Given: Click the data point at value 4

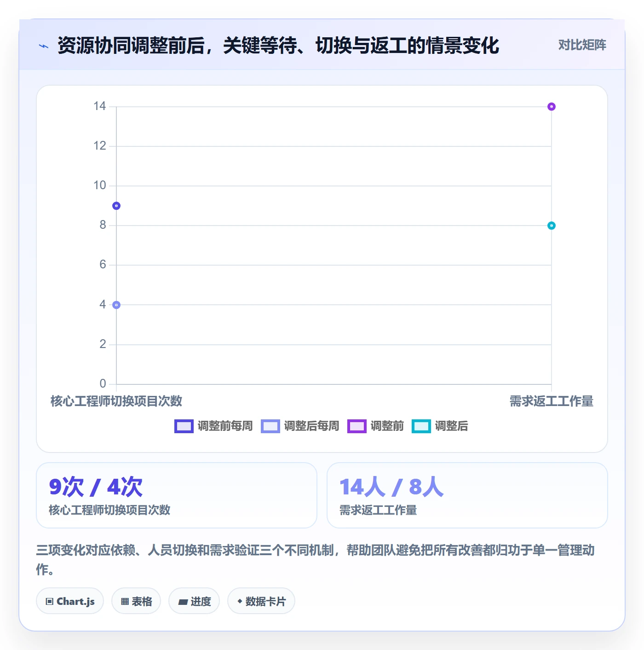Looking at the screenshot, I should click(116, 305).
